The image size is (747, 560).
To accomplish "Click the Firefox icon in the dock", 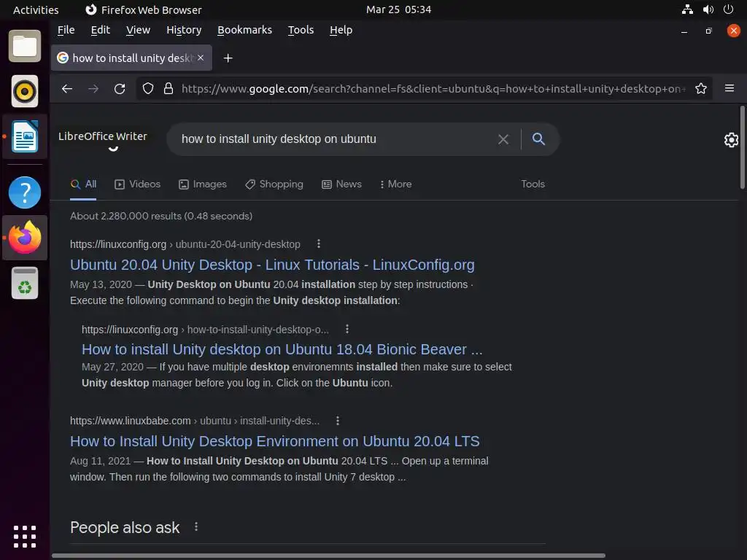I will [x=25, y=237].
